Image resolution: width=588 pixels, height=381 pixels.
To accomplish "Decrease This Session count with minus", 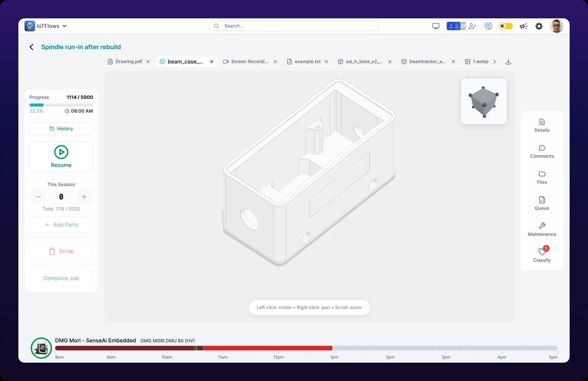I will (38, 197).
